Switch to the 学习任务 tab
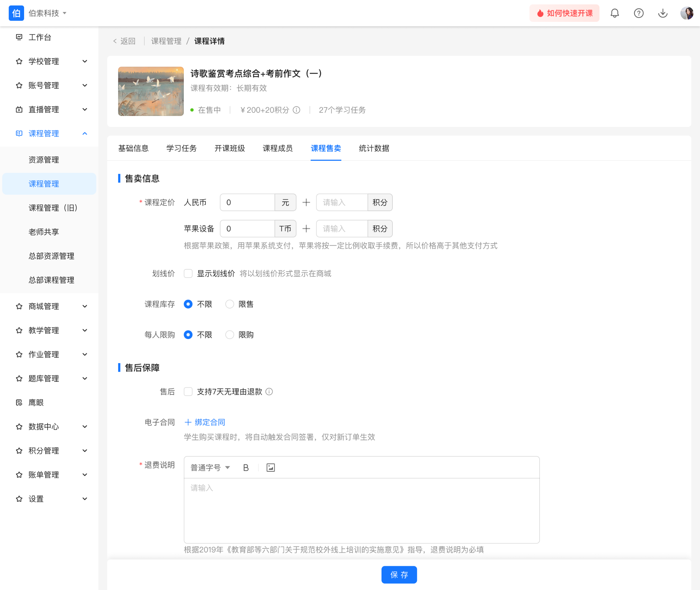The image size is (700, 590). coord(181,148)
